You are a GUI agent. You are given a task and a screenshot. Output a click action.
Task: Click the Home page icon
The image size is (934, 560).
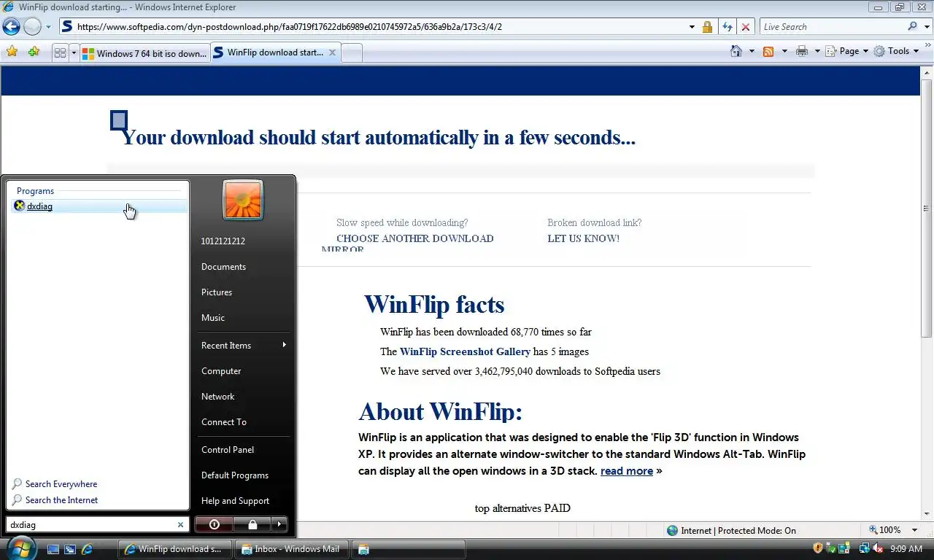736,51
